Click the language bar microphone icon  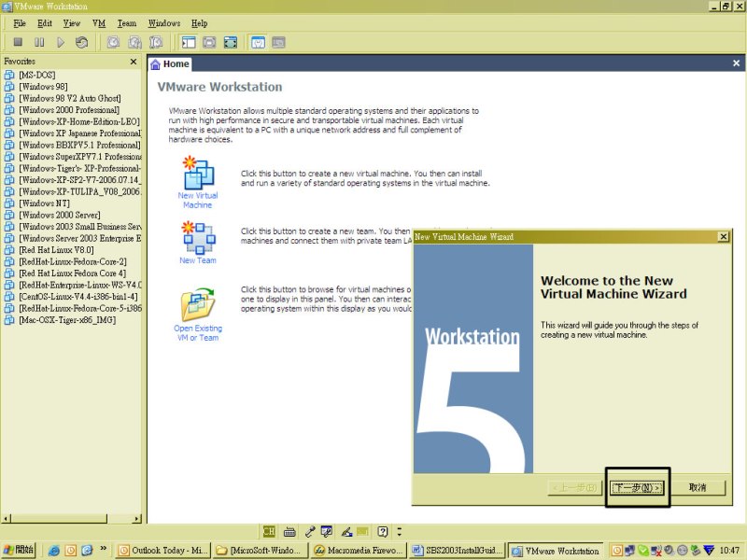(310, 531)
